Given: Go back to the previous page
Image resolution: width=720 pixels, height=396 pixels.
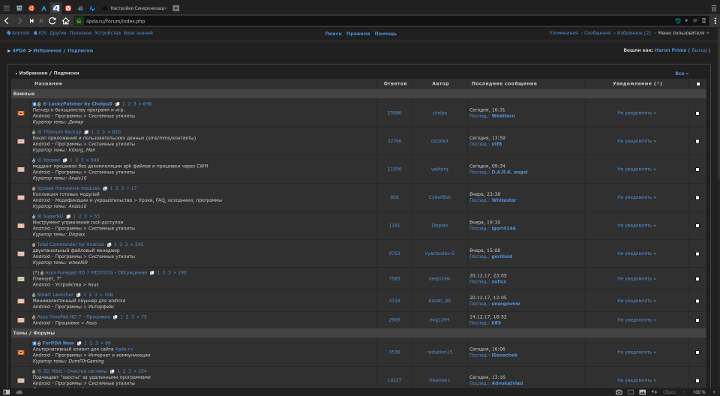Looking at the screenshot, I should point(6,21).
